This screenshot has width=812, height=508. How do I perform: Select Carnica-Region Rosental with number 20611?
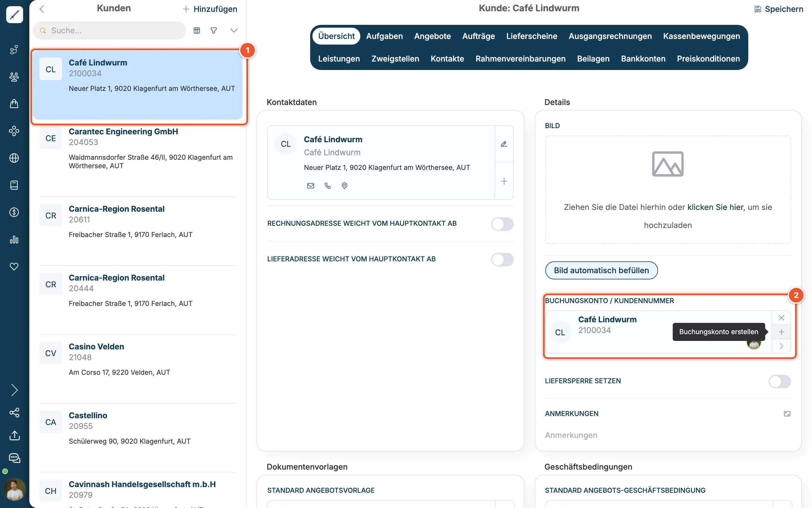(x=138, y=231)
